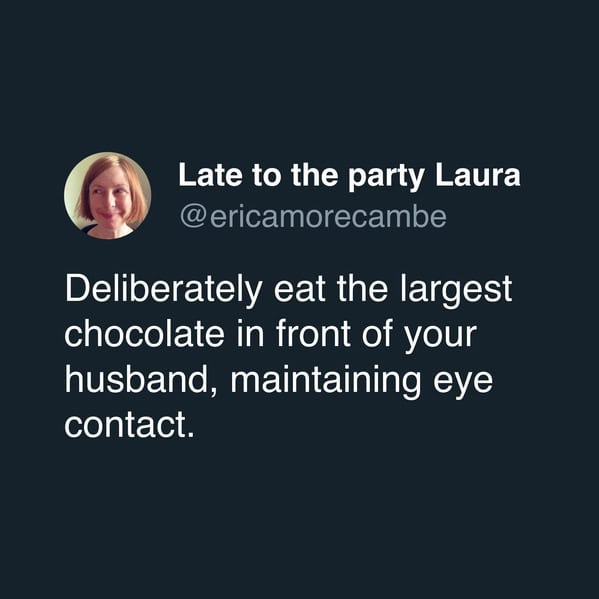
Task: Click the word largest in the tweet
Action: coord(456,291)
